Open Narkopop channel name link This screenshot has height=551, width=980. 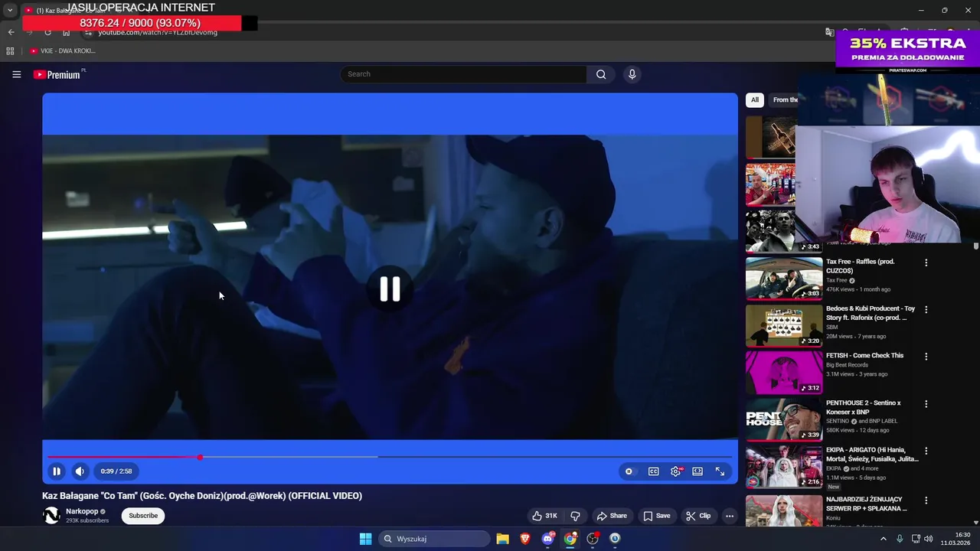(x=82, y=511)
